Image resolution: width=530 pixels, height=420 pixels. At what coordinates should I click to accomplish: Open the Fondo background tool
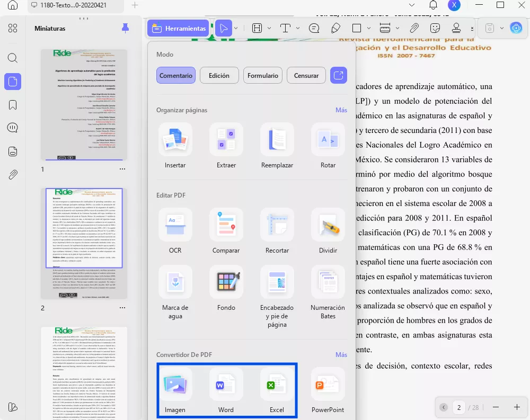(x=226, y=289)
